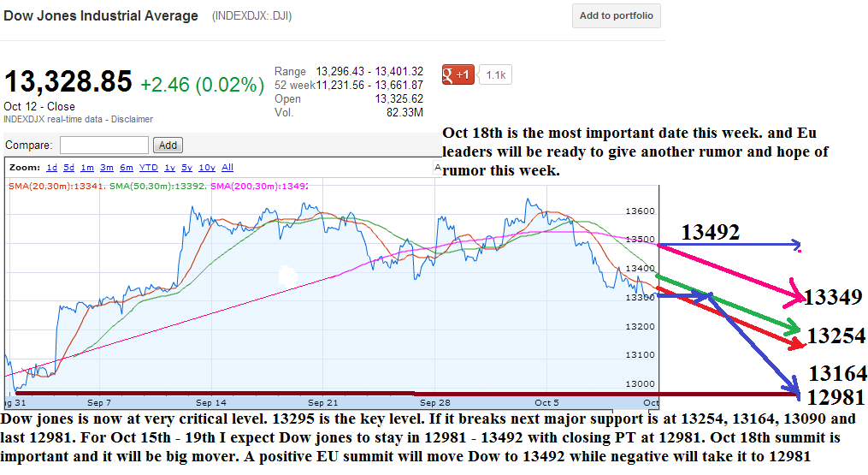This screenshot has height=475, width=868.
Task: Click the Google +1 button
Action: click(x=458, y=74)
